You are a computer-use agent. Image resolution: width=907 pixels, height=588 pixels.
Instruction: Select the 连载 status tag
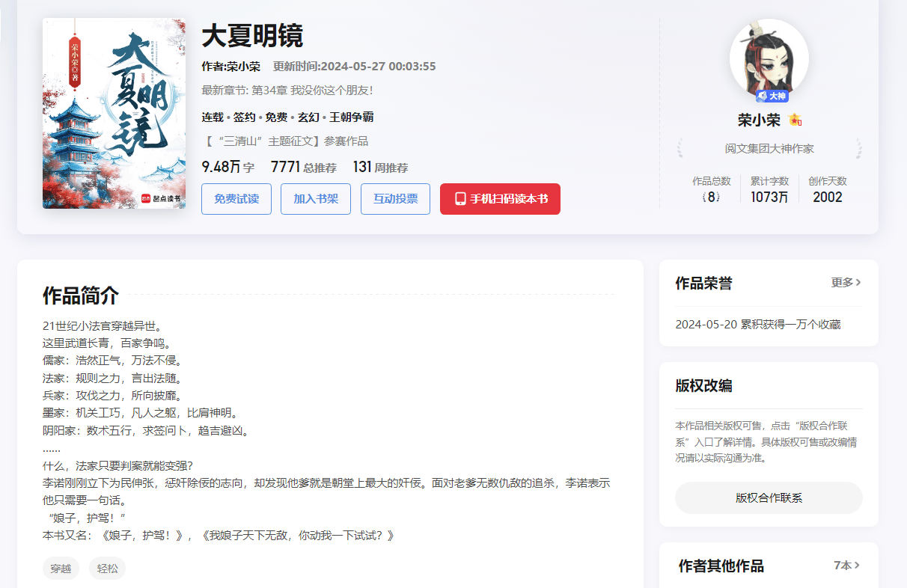coord(213,117)
